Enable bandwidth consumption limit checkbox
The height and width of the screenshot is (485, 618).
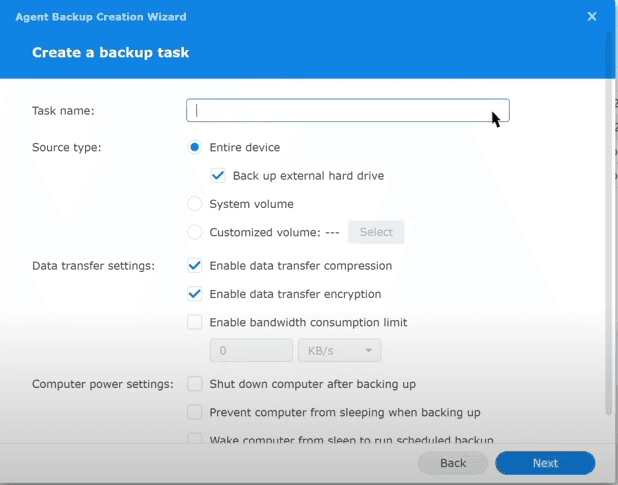(195, 322)
